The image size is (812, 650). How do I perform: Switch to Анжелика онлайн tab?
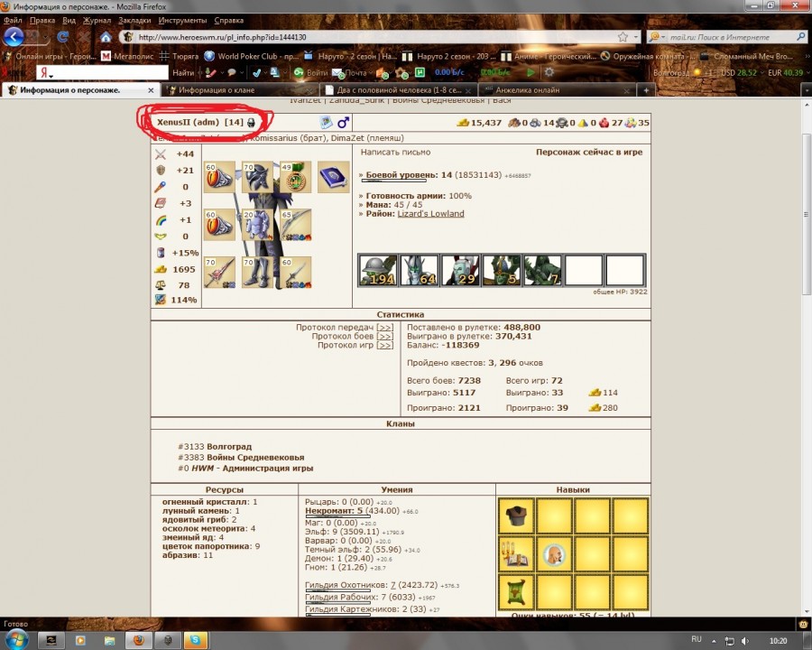click(x=557, y=90)
